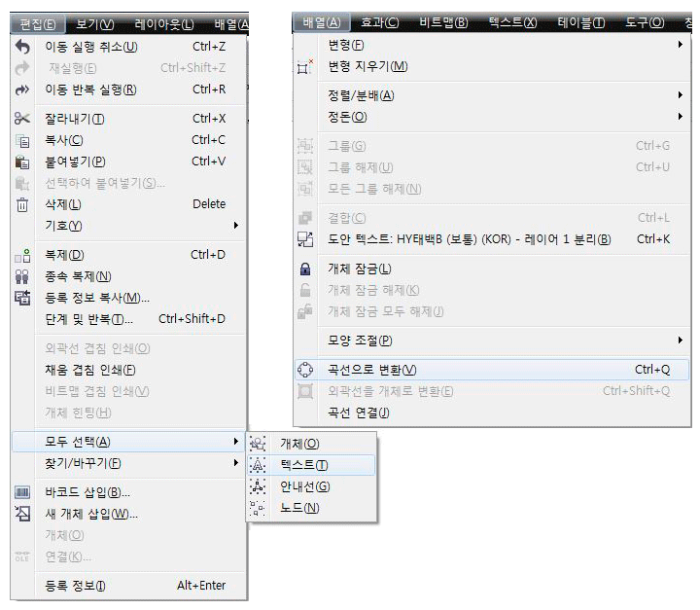Click the barcode icon for 바코드 삽입
This screenshot has height=610, width=700.
[x=23, y=492]
